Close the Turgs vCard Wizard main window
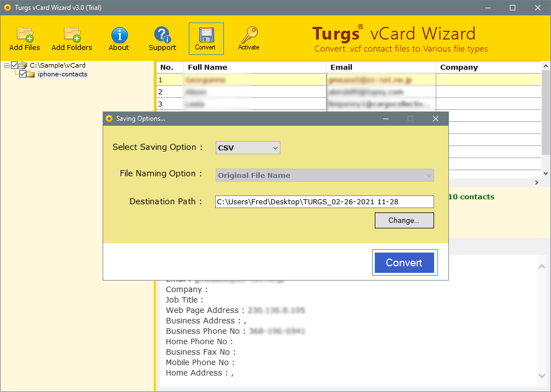 [538, 7]
